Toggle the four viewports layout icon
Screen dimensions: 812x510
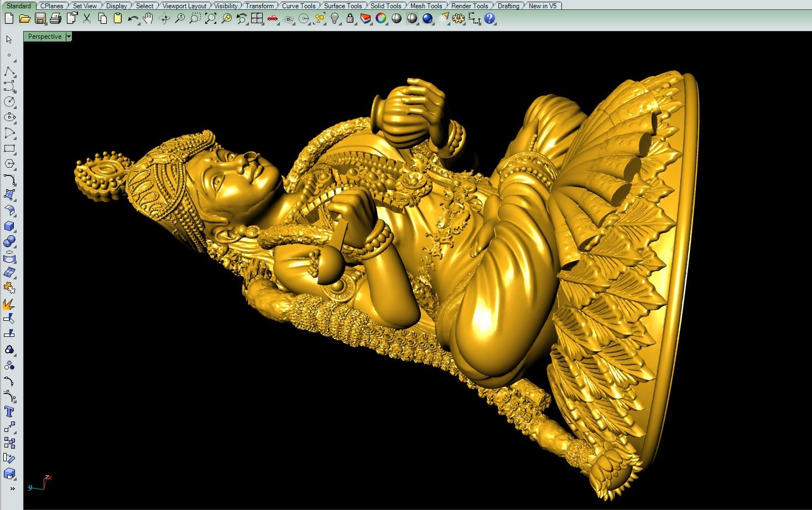click(257, 18)
